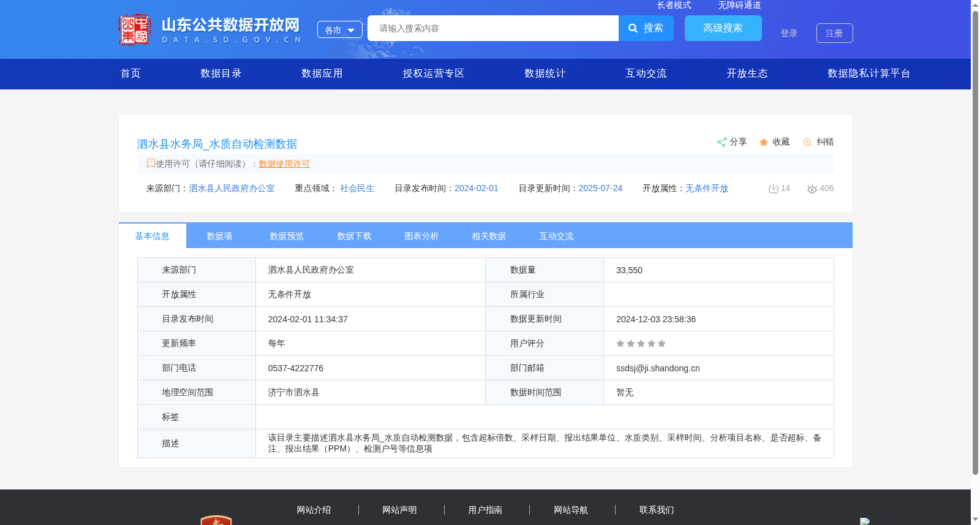
Task: Click the bookmark icon beside 使用许可
Action: point(151,163)
